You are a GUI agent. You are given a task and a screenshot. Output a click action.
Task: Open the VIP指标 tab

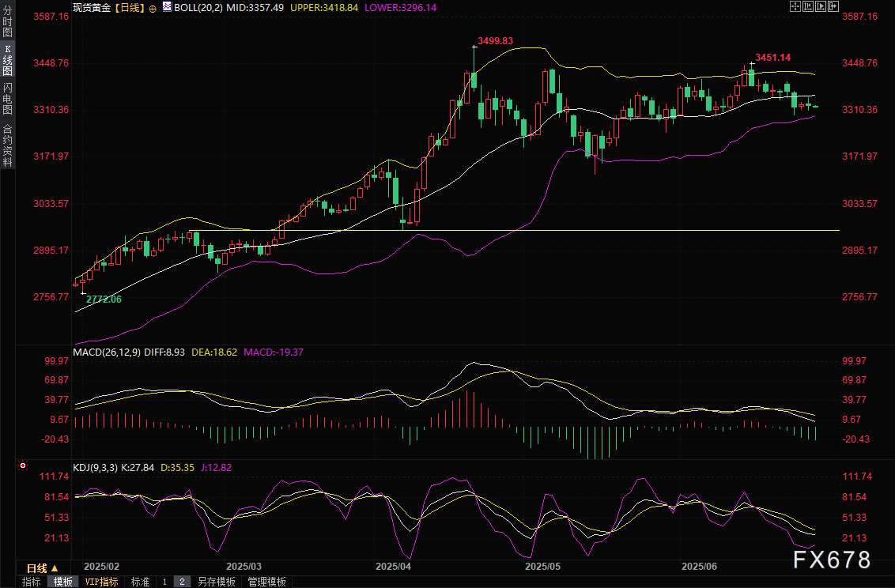(101, 582)
